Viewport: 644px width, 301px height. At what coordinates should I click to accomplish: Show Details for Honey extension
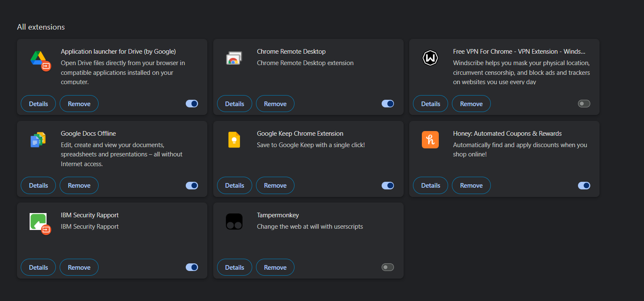click(x=431, y=185)
